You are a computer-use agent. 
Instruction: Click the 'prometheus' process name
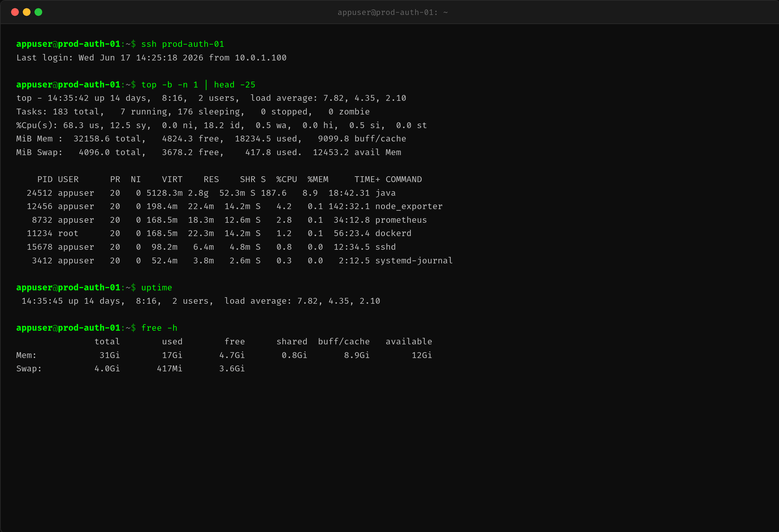pyautogui.click(x=401, y=220)
